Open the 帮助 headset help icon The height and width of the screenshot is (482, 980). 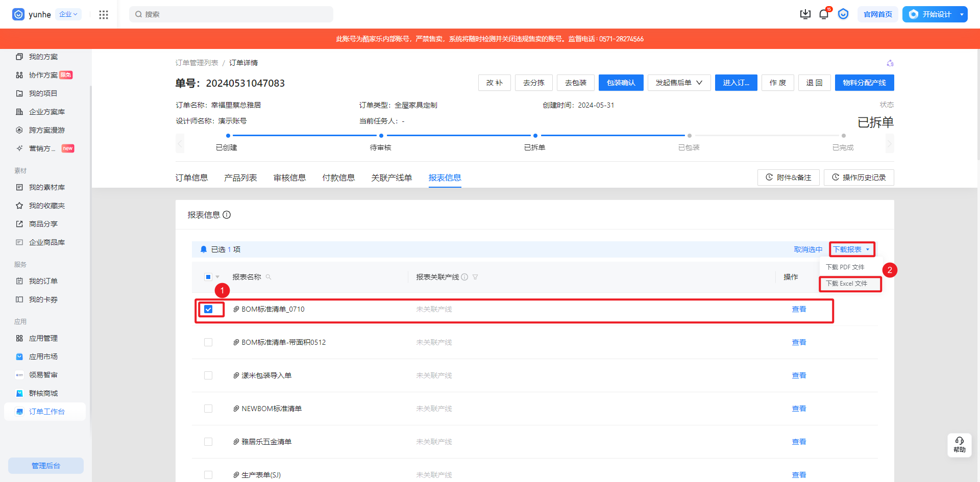click(959, 445)
